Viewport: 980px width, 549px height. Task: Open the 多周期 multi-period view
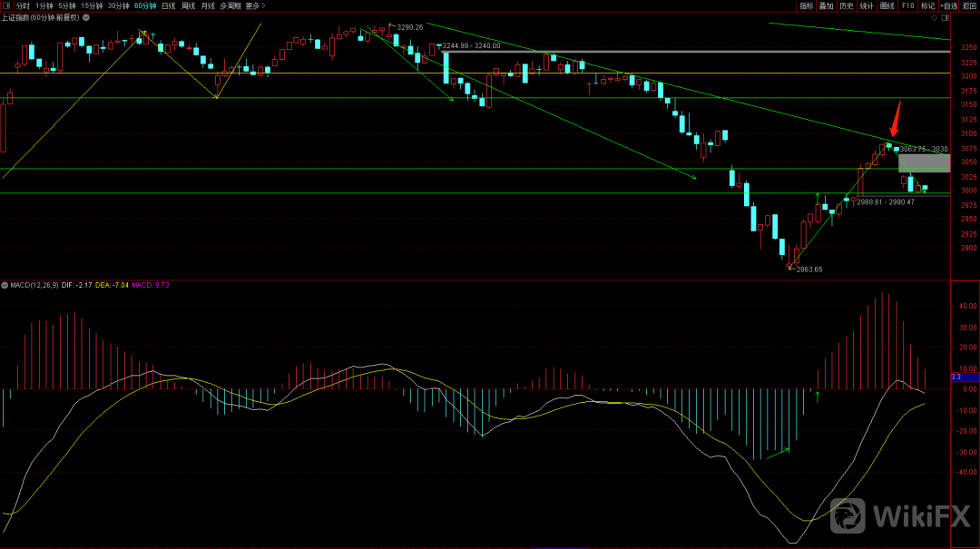230,5
